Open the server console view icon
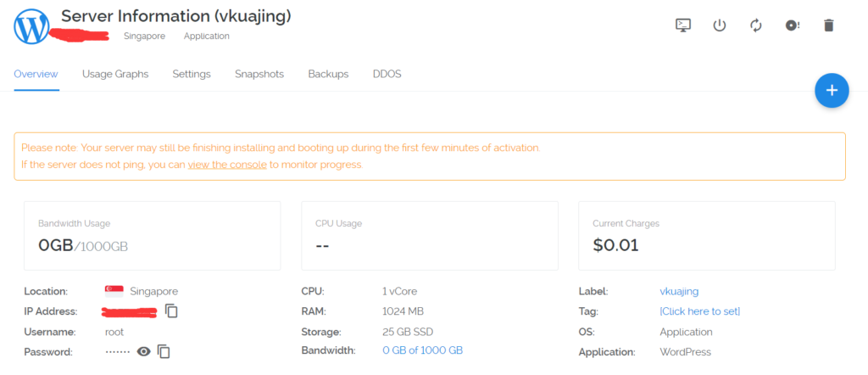The height and width of the screenshot is (375, 868). coord(683,25)
